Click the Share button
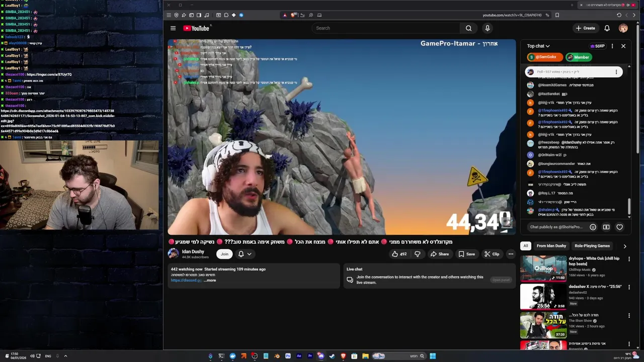The width and height of the screenshot is (644, 362). [439, 254]
